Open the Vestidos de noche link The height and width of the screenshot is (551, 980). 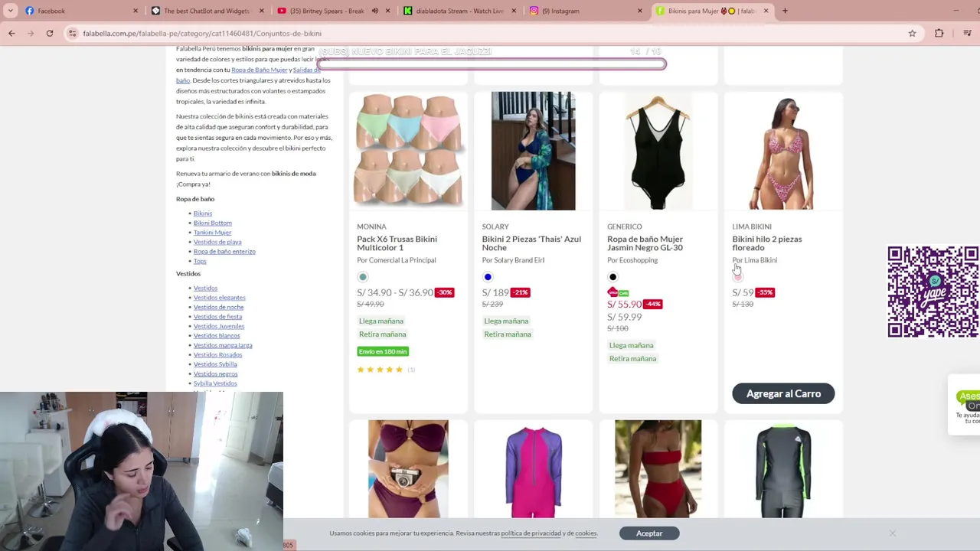(218, 307)
